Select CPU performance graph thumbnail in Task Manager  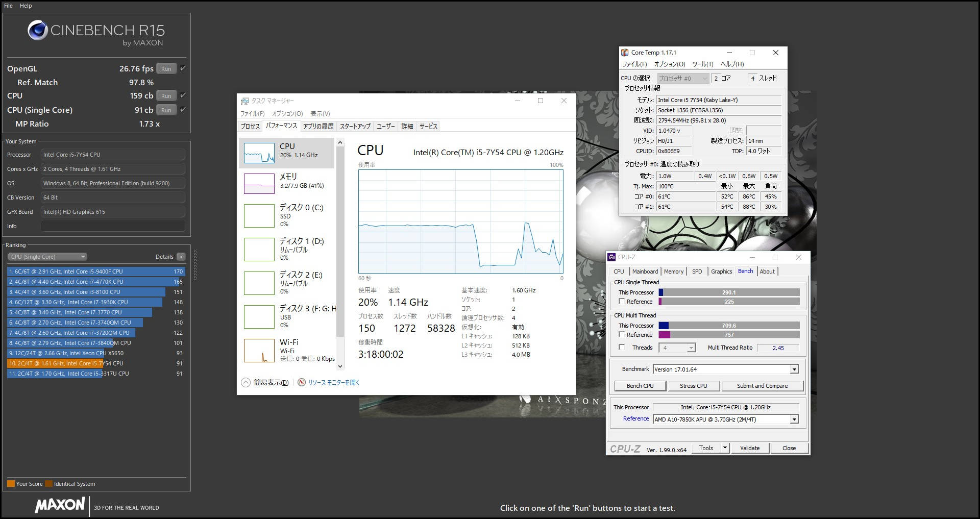click(x=259, y=153)
